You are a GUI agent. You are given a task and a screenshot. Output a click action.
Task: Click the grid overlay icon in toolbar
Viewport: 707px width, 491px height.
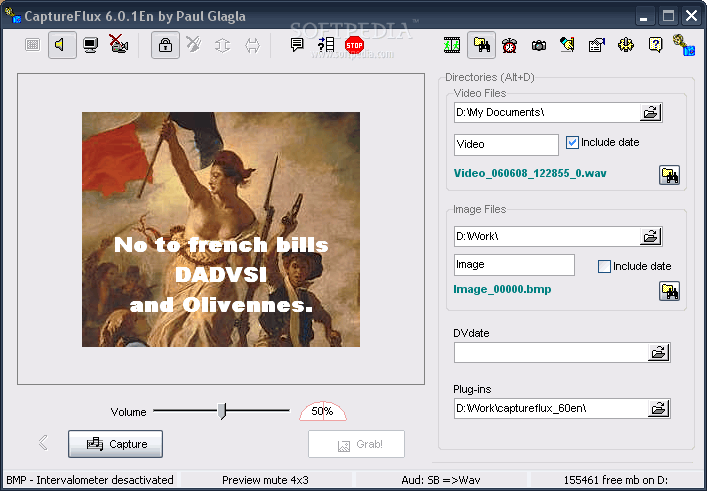click(x=32, y=45)
